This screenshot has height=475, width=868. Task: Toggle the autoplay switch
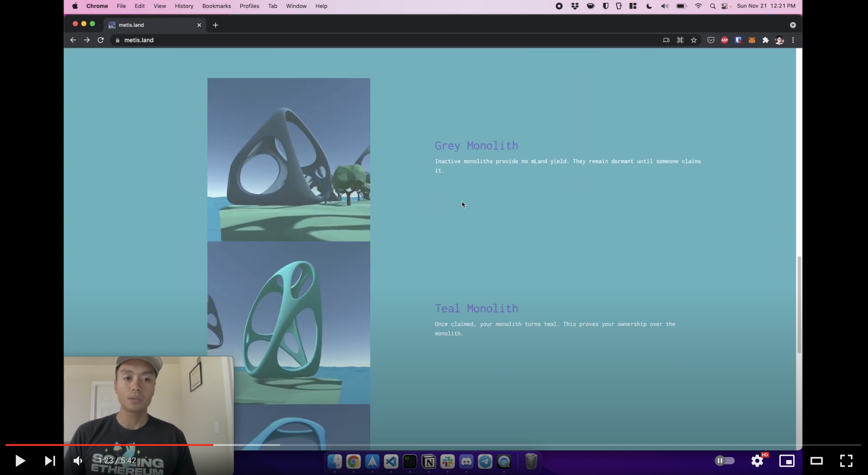tap(724, 460)
